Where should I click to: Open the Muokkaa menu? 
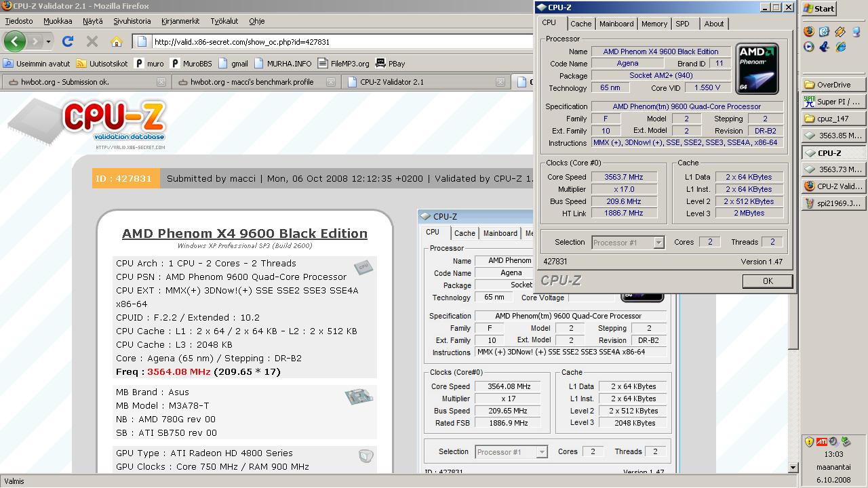coord(58,21)
